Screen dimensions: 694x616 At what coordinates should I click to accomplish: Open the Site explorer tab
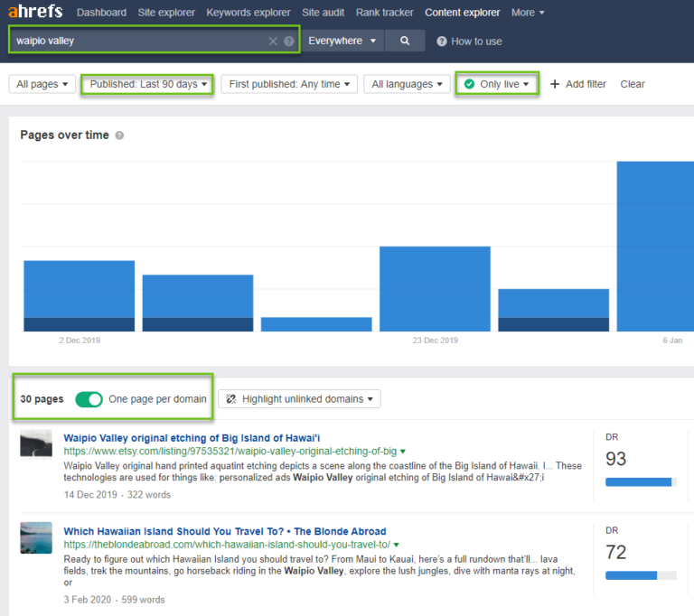[x=166, y=13]
